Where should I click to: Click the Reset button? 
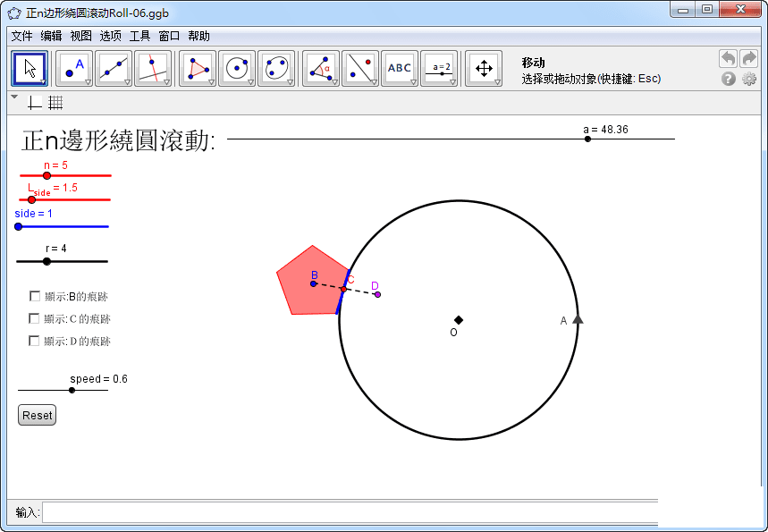pos(38,415)
